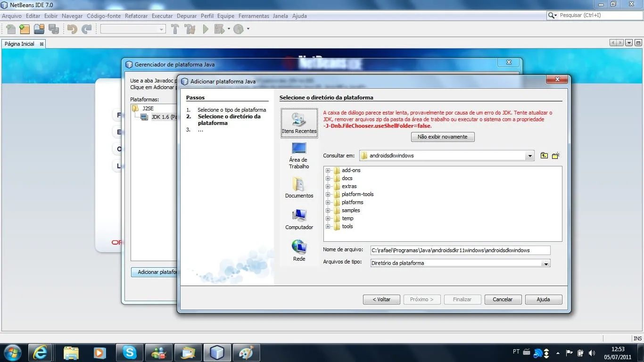Expand the platforms folder tree node
Image resolution: width=644 pixels, height=362 pixels.
pos(328,202)
